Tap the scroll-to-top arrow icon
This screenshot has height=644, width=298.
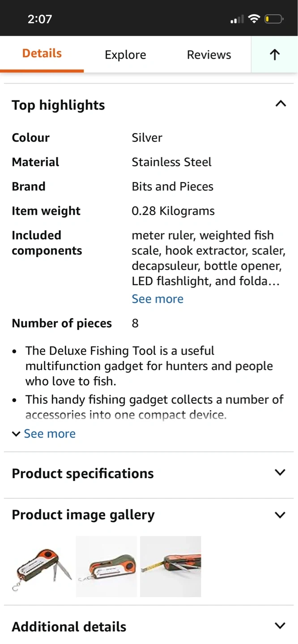(x=275, y=55)
